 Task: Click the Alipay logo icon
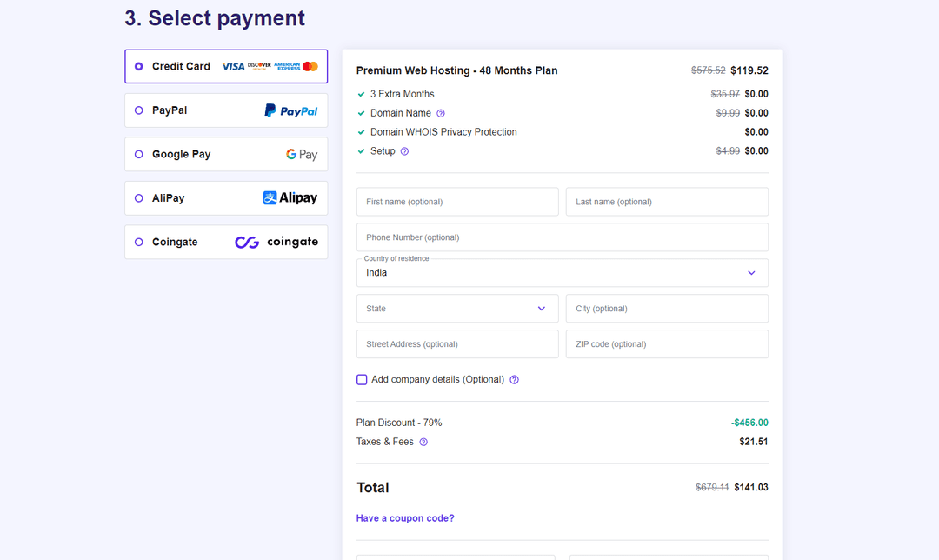290,197
